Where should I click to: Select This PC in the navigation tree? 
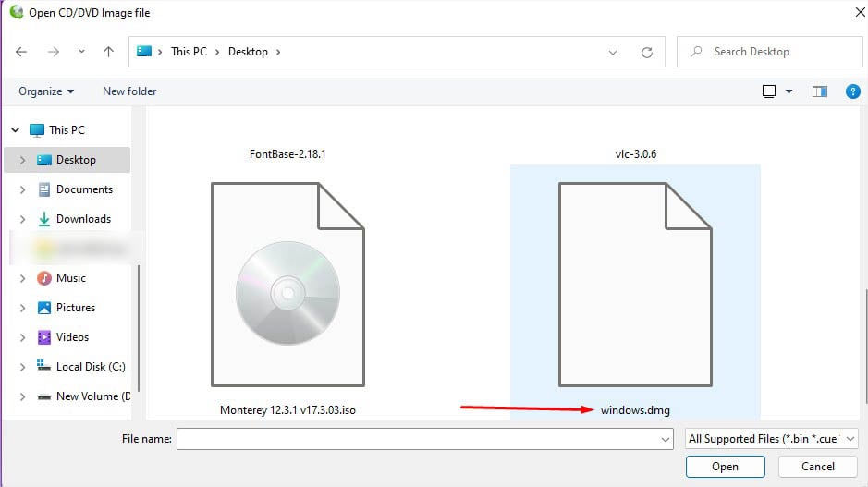pyautogui.click(x=67, y=130)
